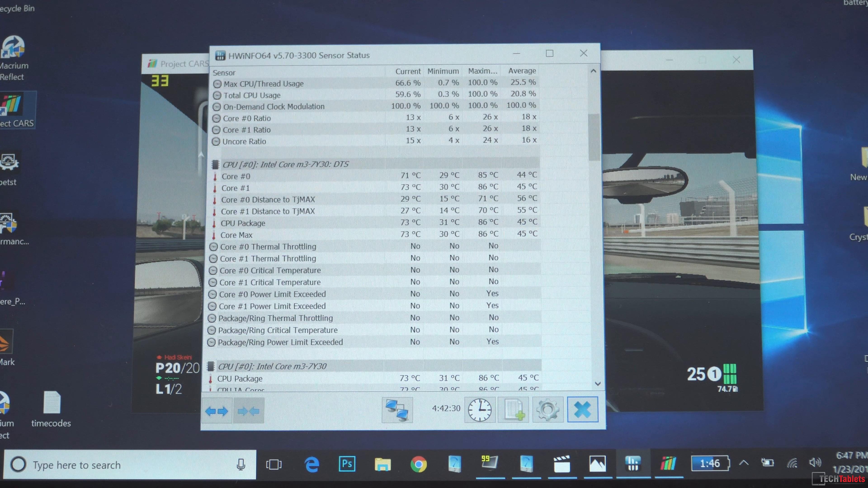This screenshot has width=868, height=488.
Task: Open File Explorer on the taskbar
Action: click(x=382, y=465)
